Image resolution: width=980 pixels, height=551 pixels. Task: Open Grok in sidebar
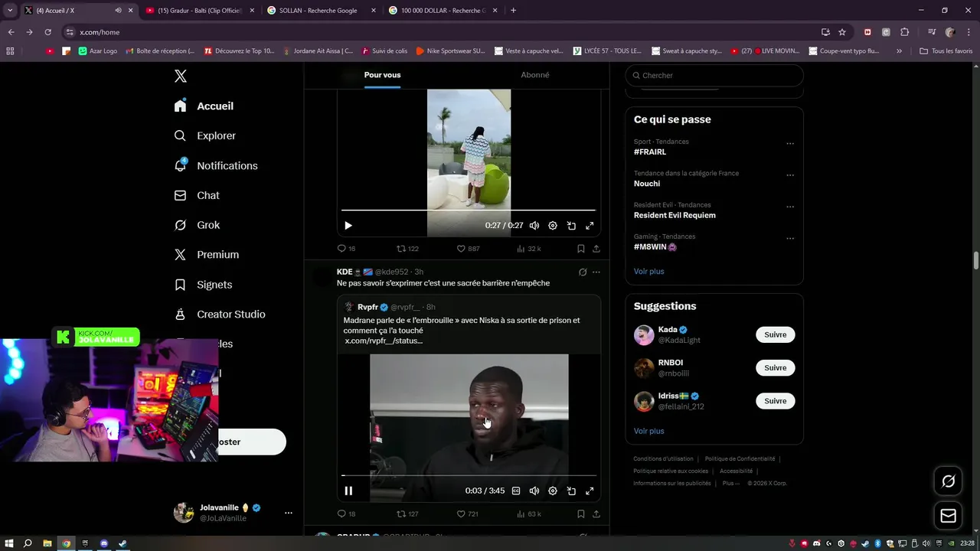pos(197,225)
